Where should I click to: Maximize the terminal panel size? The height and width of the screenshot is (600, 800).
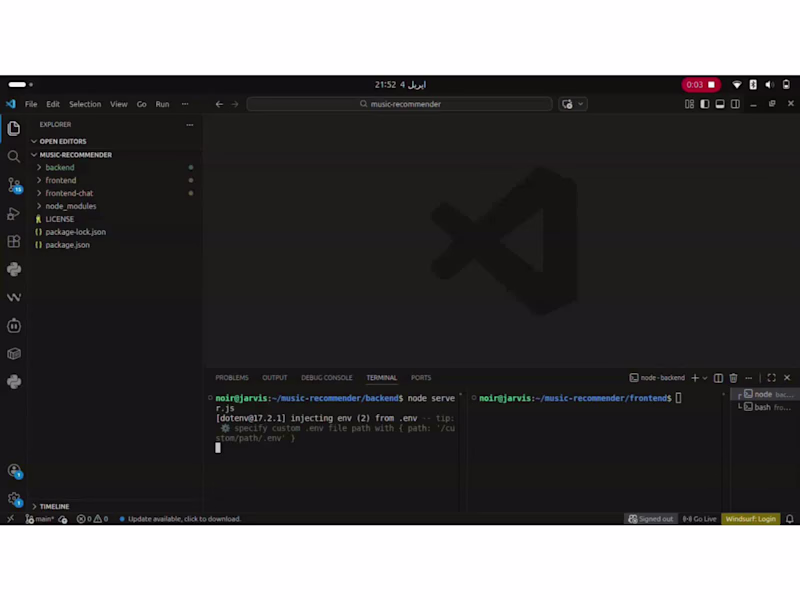tap(771, 378)
